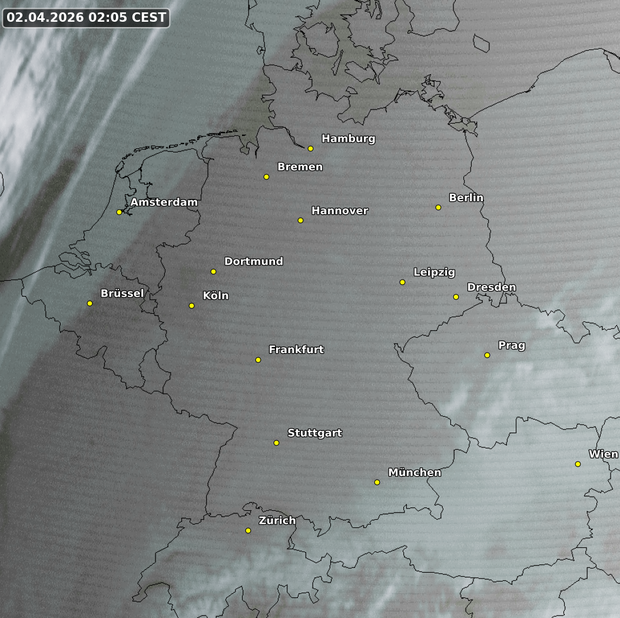
Task: Pick the Dortmund yellow marker dot
Action: 213,271
